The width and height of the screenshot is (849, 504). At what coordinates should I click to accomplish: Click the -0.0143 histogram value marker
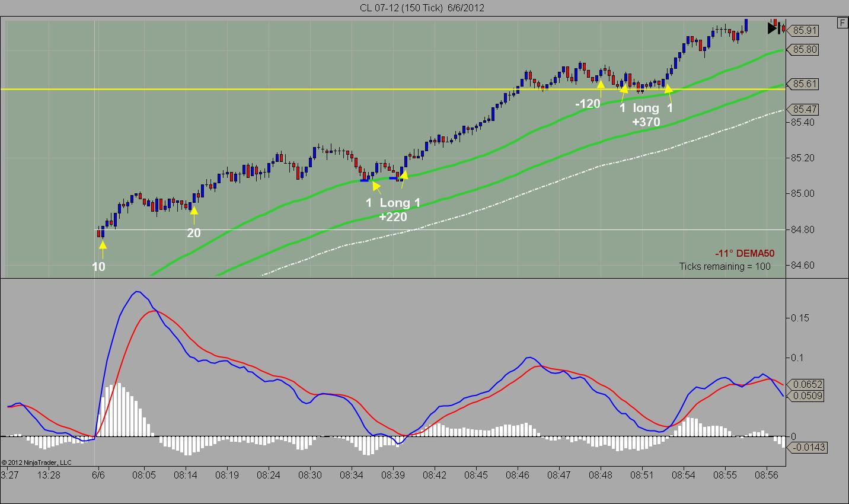click(x=807, y=448)
